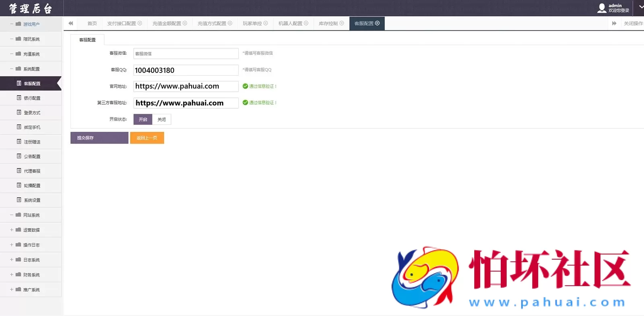Close the 玩家单控 tab via its X icon
This screenshot has width=644, height=316.
[266, 23]
